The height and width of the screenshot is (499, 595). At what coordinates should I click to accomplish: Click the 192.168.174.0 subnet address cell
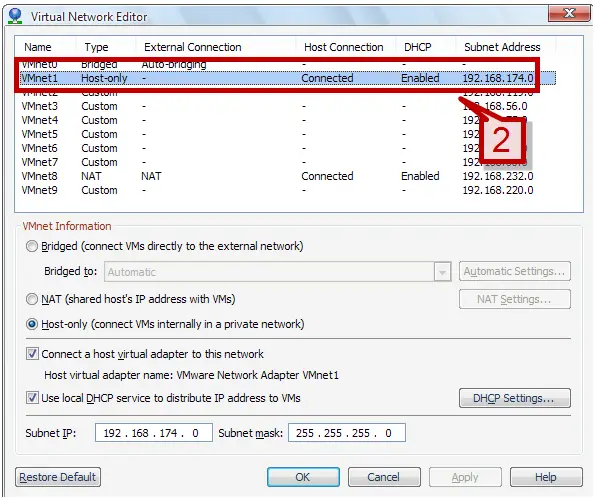coord(498,78)
